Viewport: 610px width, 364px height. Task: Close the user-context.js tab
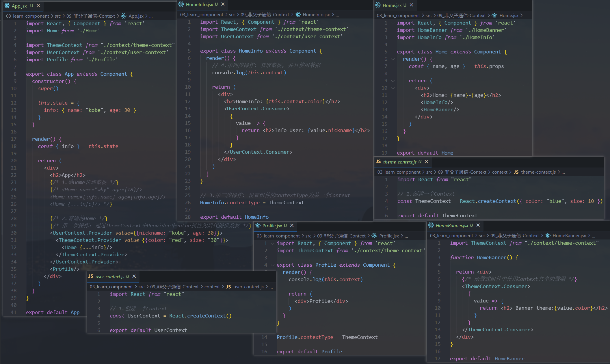134,276
